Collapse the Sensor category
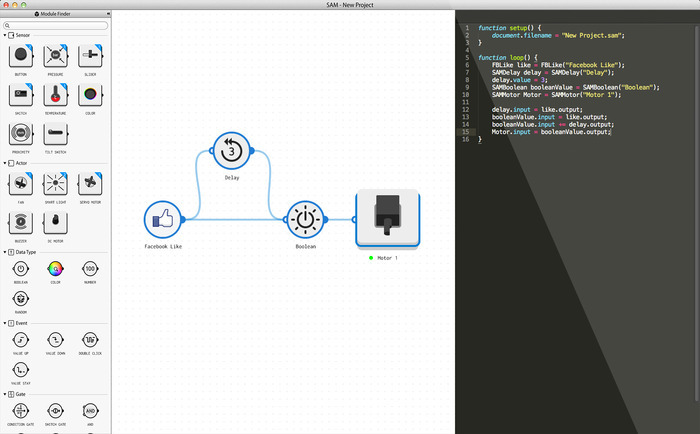700x434 pixels. pyautogui.click(x=6, y=35)
